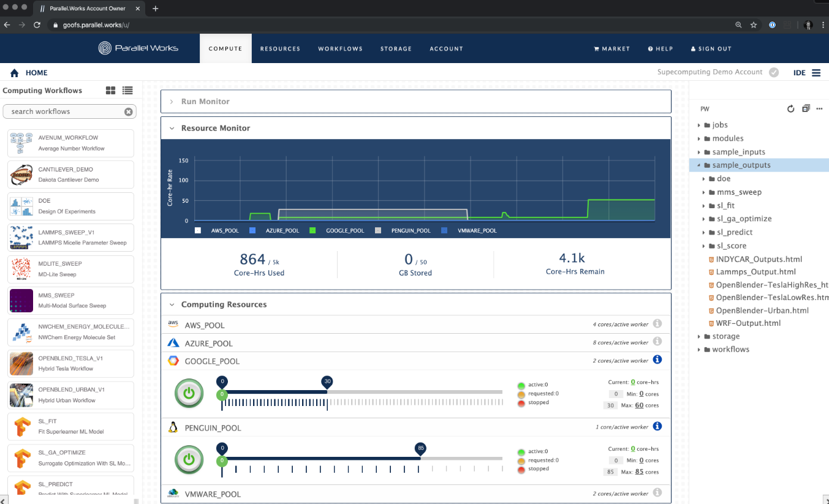Image resolution: width=829 pixels, height=504 pixels.
Task: Open the Storage tab
Action: [396, 48]
